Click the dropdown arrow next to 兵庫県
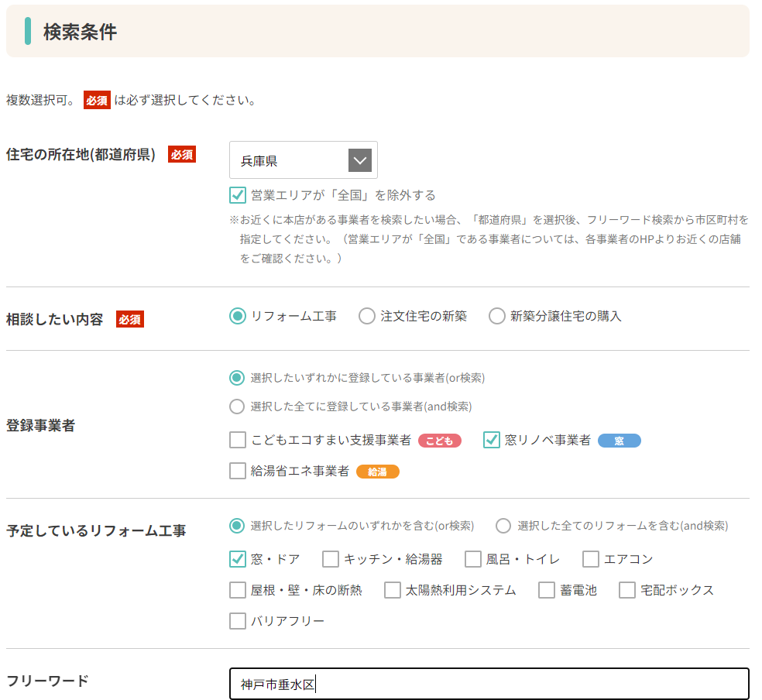 coord(360,160)
